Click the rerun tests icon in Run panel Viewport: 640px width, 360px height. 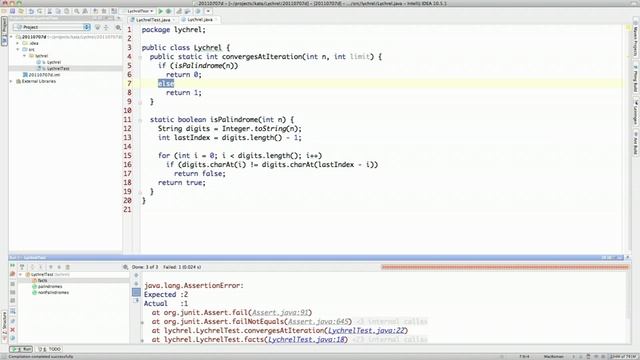click(x=13, y=266)
